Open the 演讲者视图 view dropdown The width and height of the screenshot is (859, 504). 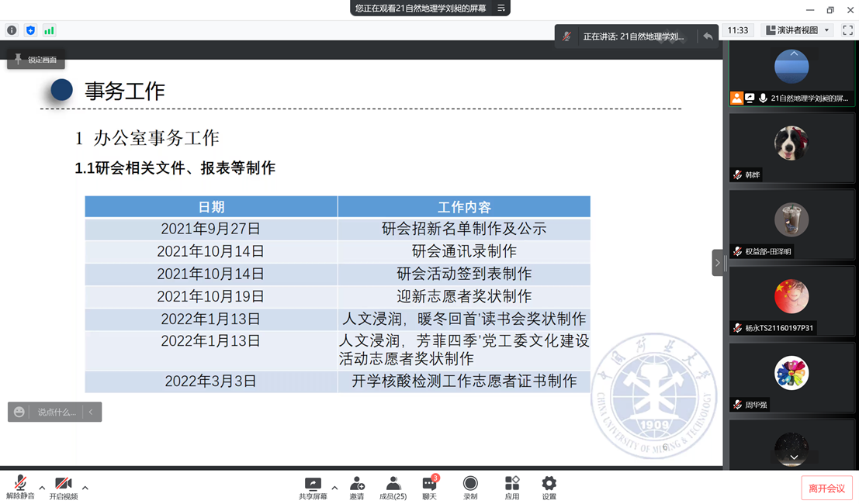[x=798, y=30]
